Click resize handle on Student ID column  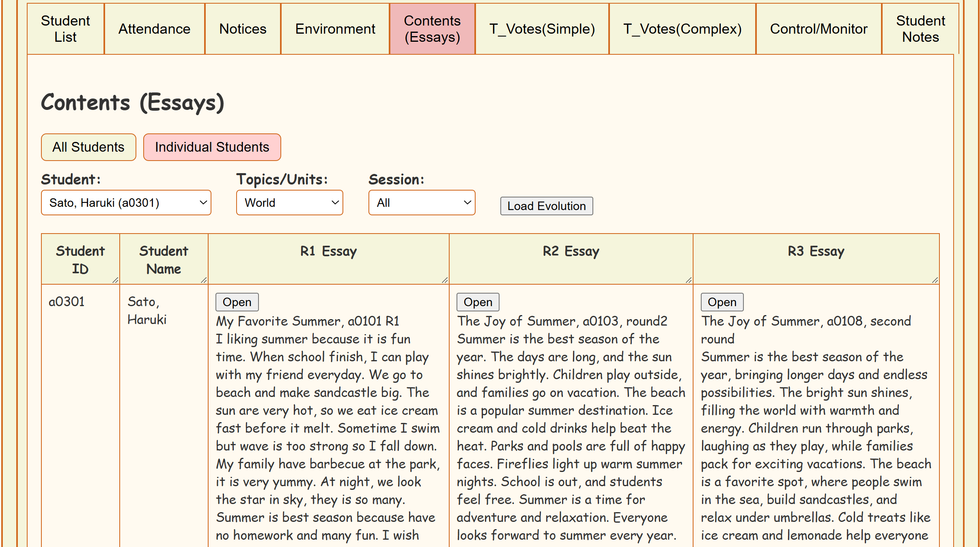click(x=115, y=280)
